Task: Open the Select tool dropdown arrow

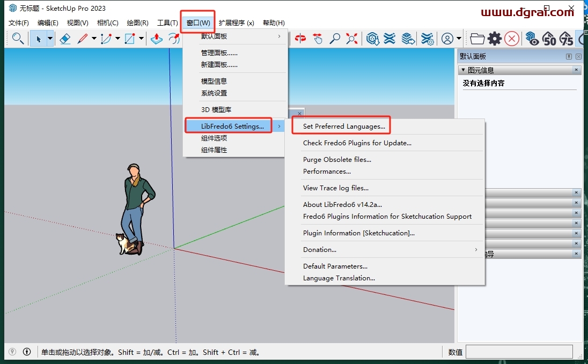Action: pyautogui.click(x=50, y=39)
